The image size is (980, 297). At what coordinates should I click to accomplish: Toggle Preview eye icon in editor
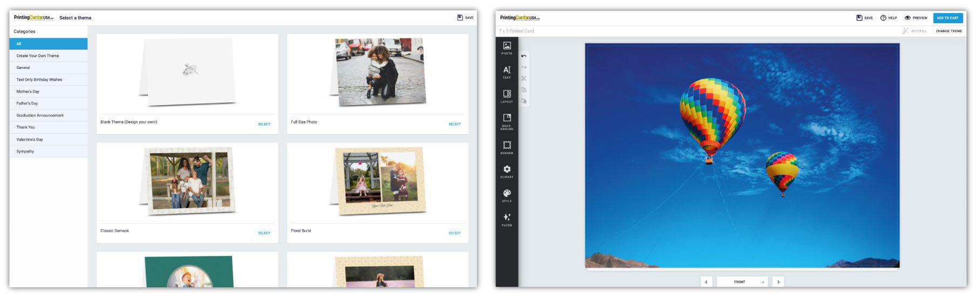916,18
